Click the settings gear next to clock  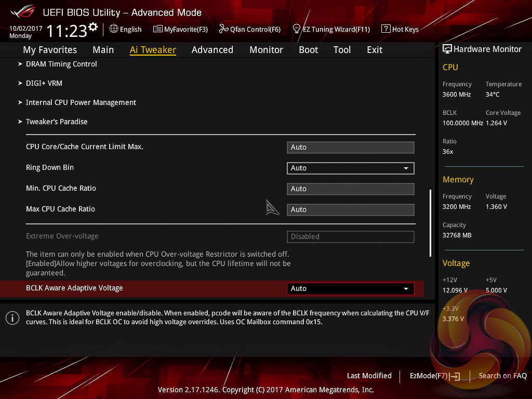(x=93, y=26)
